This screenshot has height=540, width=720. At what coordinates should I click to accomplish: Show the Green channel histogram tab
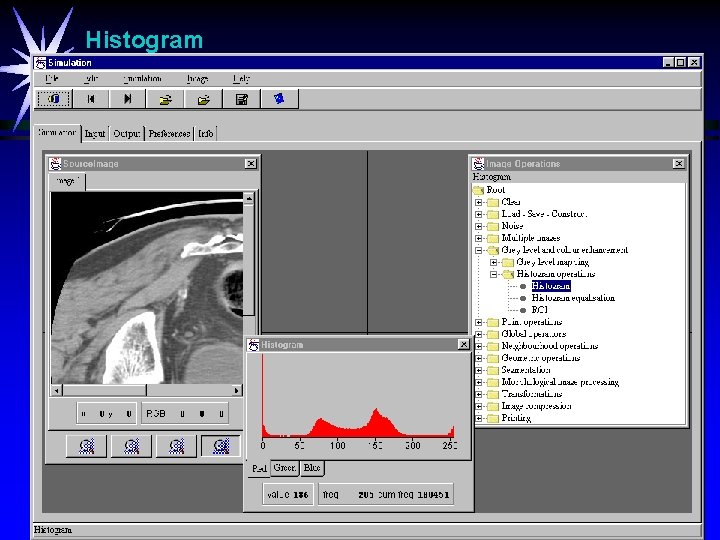[x=284, y=468]
